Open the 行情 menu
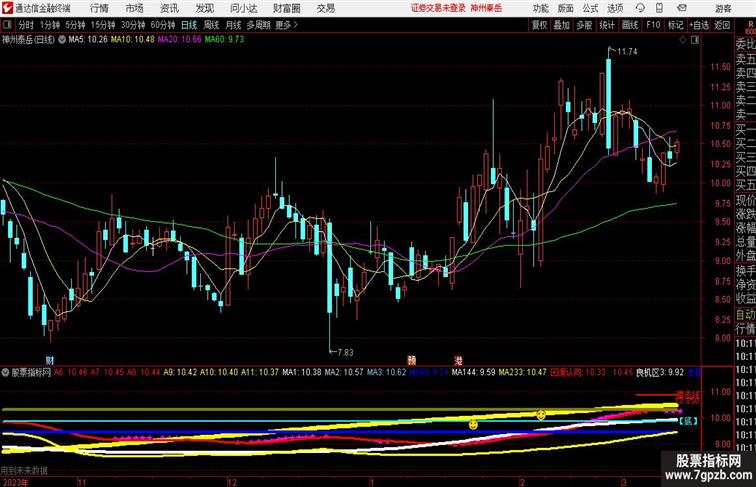The height and width of the screenshot is (487, 756). click(99, 8)
